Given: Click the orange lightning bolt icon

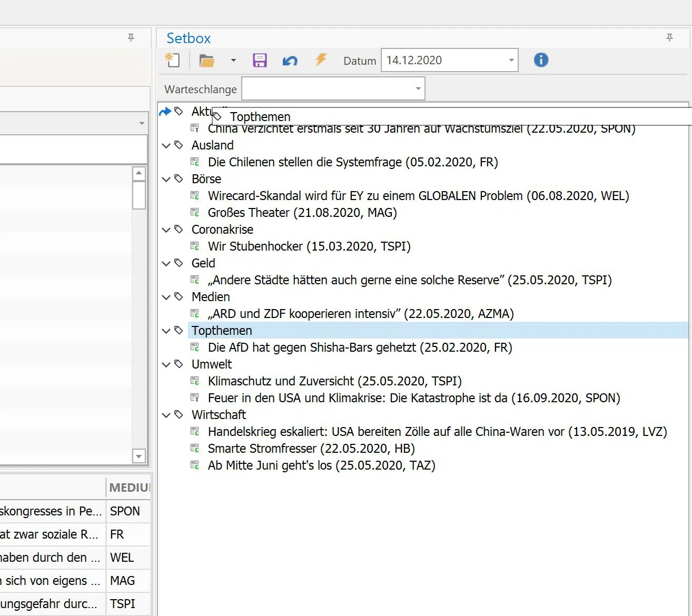Looking at the screenshot, I should tap(321, 59).
